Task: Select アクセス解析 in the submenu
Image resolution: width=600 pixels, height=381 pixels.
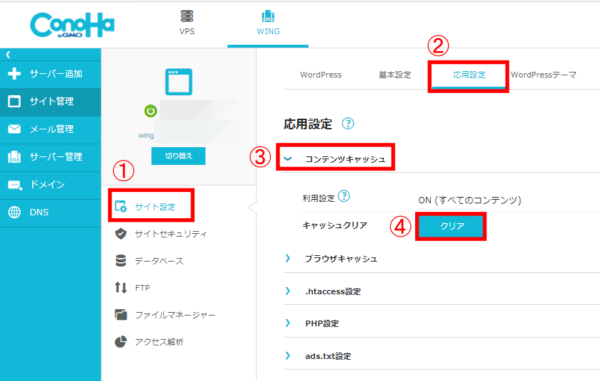Action: click(159, 342)
